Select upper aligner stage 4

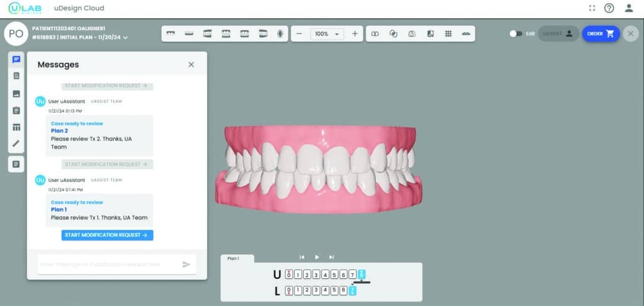[325, 275]
